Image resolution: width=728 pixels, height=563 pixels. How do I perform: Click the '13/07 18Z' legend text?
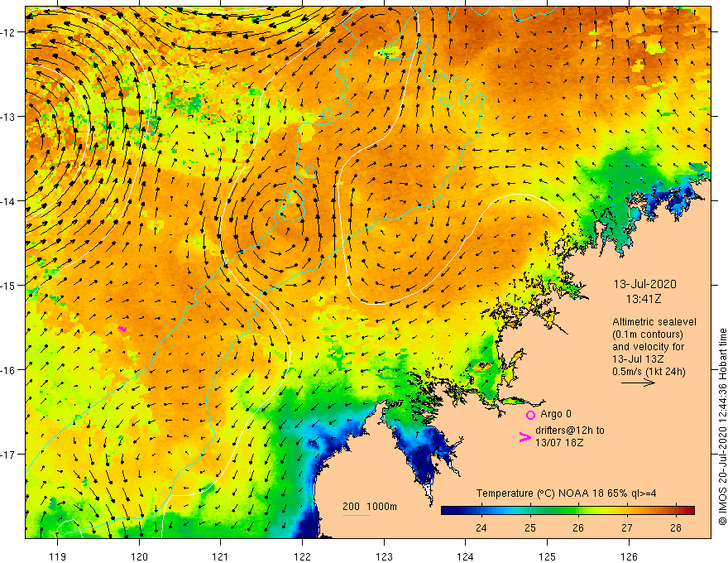[x=559, y=443]
